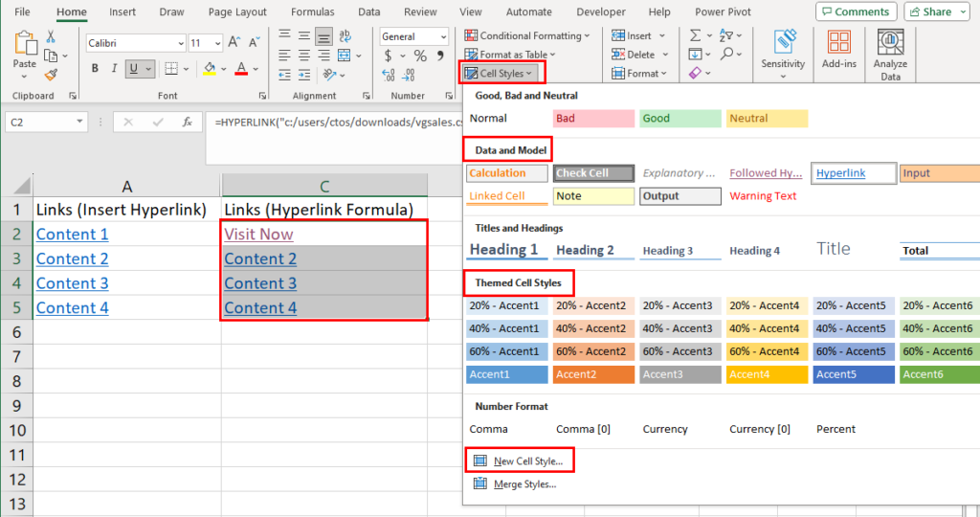Click the Orientation text angle icon
This screenshot has width=980, height=517.
click(329, 75)
